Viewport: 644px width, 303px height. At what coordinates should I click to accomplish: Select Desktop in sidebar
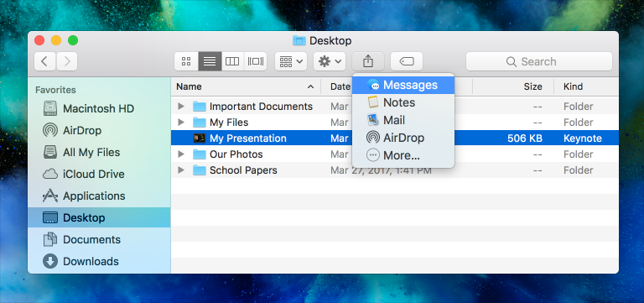(99, 218)
